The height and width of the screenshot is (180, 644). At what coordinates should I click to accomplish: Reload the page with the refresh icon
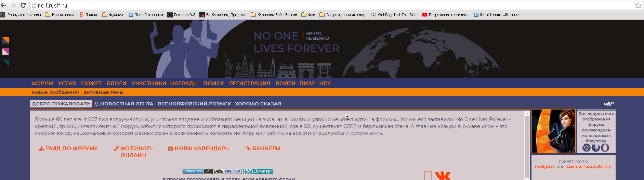[x=23, y=5]
